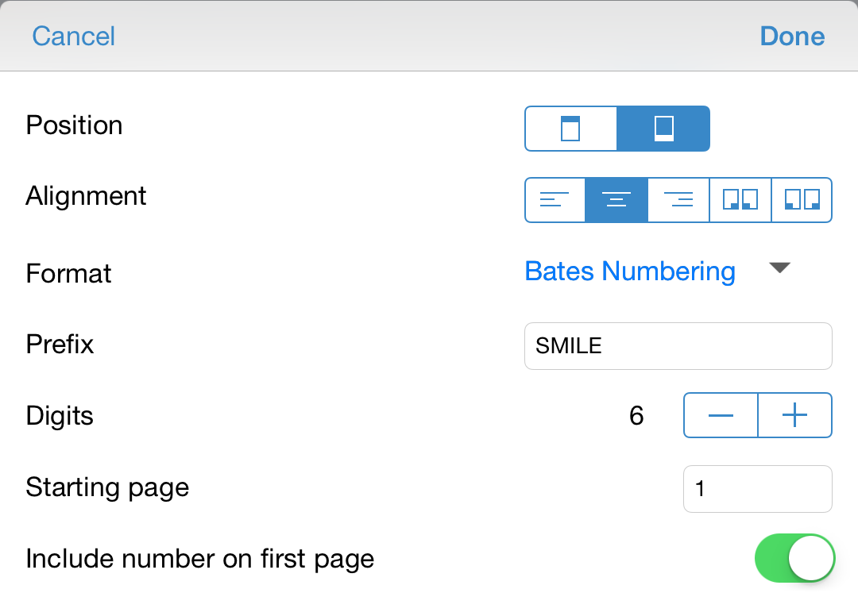Image resolution: width=858 pixels, height=616 pixels.
Task: Tap Done to apply numbering
Action: point(792,37)
